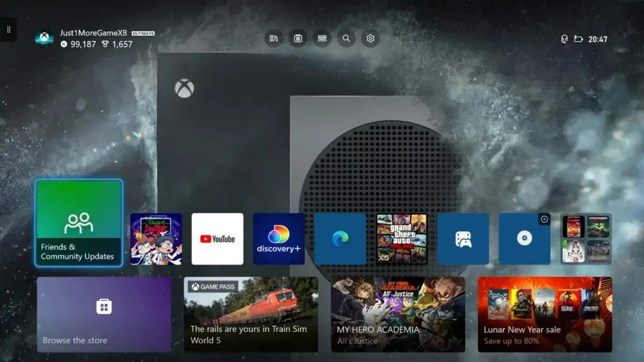Open the Xbox Accessories controller tile
Image resolution: width=644 pixels, height=362 pixels.
click(x=463, y=238)
